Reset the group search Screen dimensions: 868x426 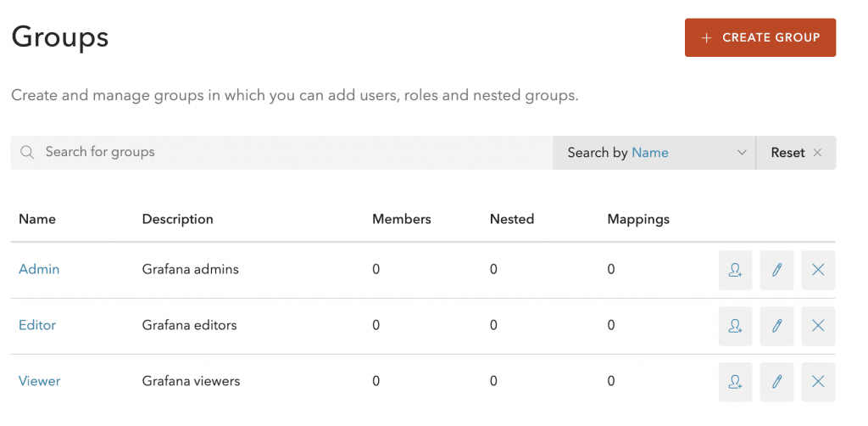tap(796, 153)
